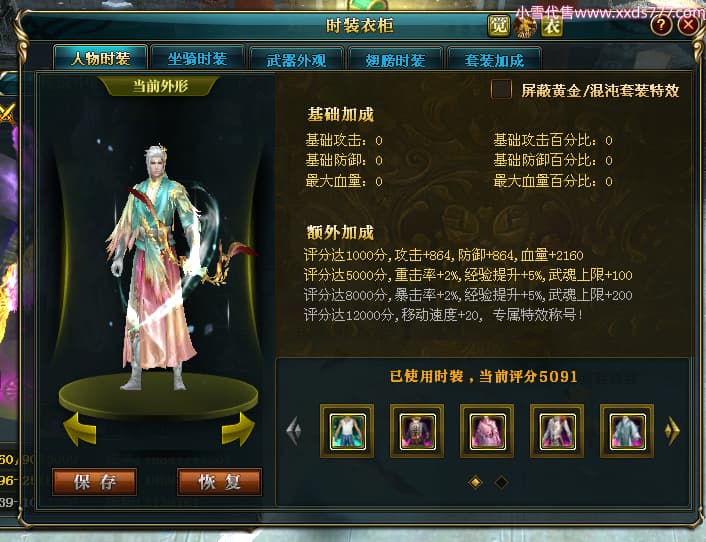Choose the pink robe costume icon
The image size is (706, 542).
(487, 431)
